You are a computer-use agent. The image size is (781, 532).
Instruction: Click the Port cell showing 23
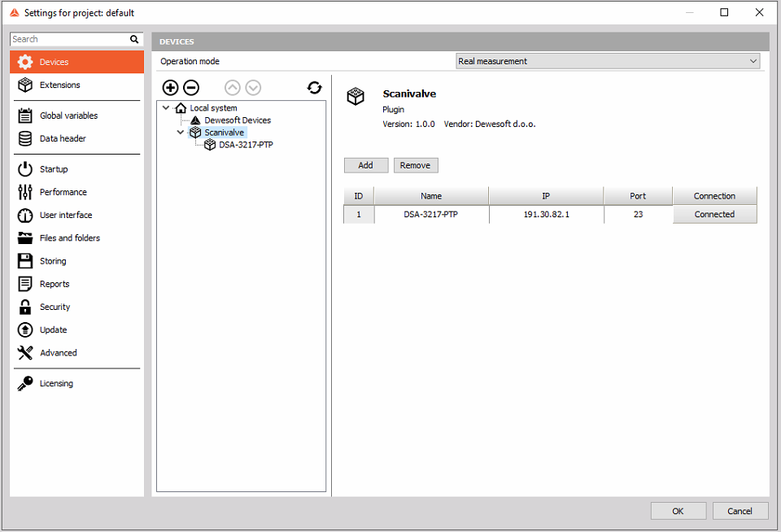coord(638,214)
